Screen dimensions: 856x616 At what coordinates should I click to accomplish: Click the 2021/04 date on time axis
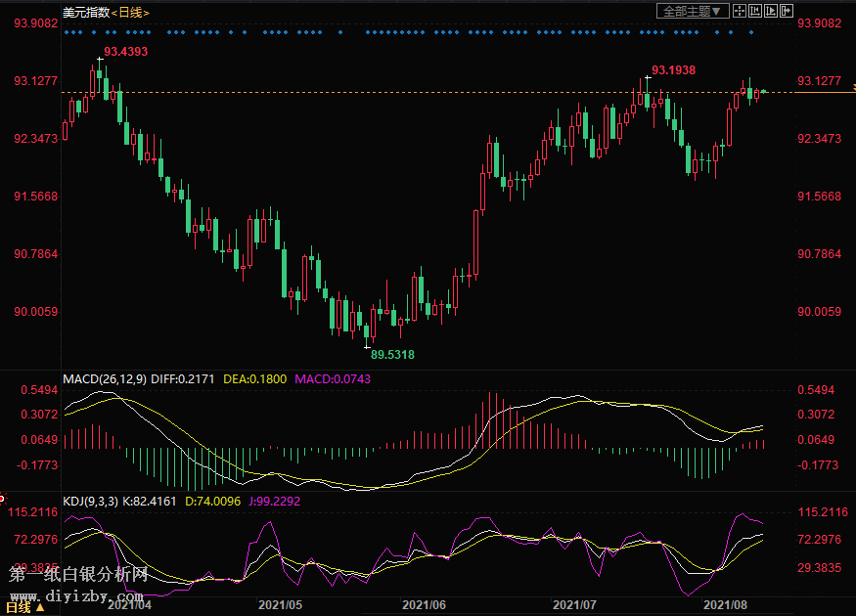point(129,606)
